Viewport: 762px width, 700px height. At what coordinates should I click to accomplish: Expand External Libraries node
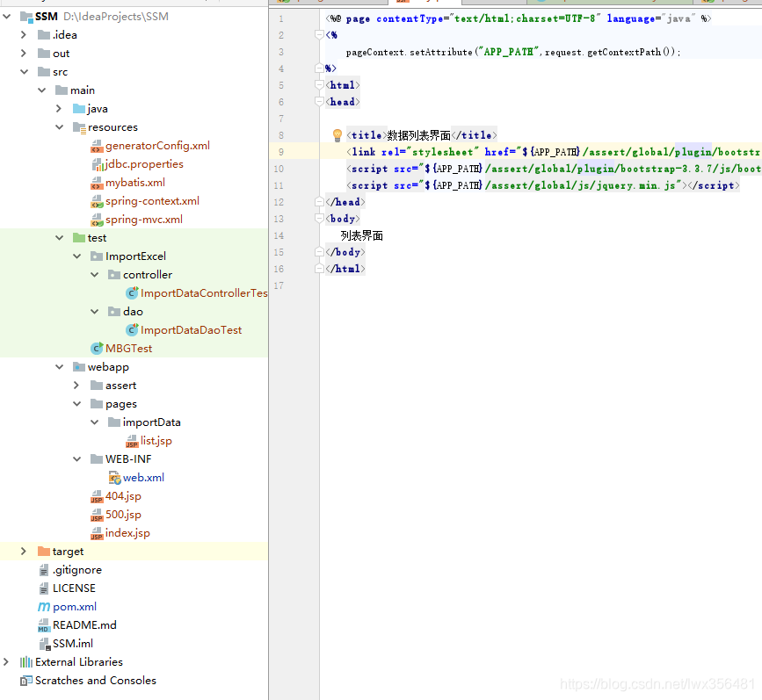(6, 662)
